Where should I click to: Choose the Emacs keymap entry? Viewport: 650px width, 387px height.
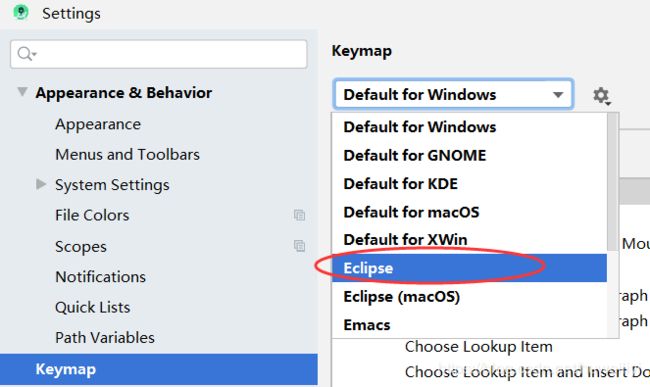[469, 325]
